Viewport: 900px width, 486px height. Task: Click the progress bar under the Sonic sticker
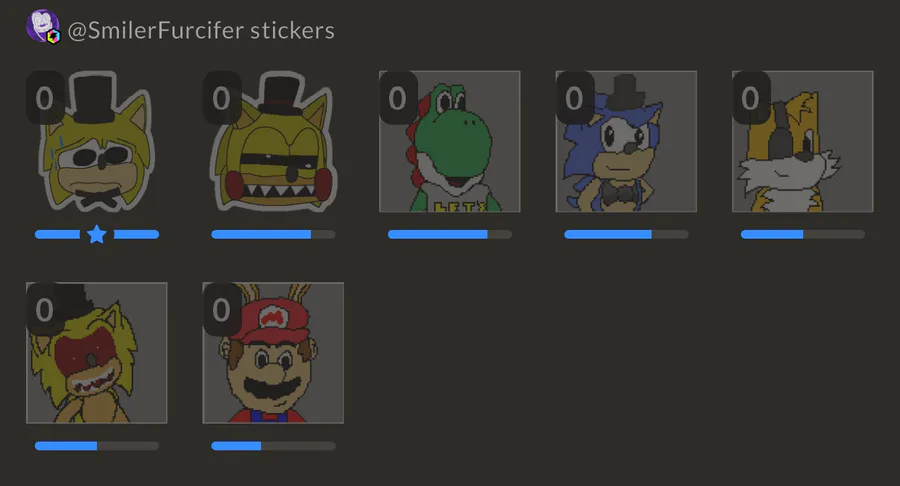pyautogui.click(x=626, y=234)
